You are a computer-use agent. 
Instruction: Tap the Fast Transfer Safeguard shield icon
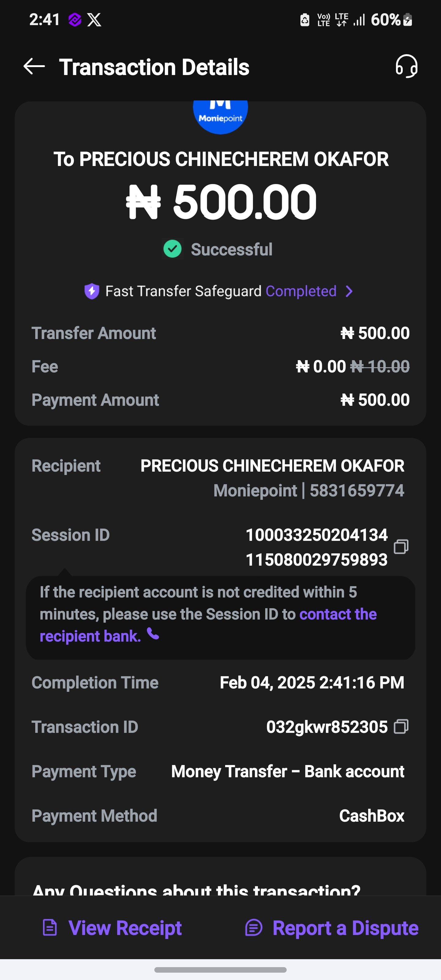pos(92,292)
